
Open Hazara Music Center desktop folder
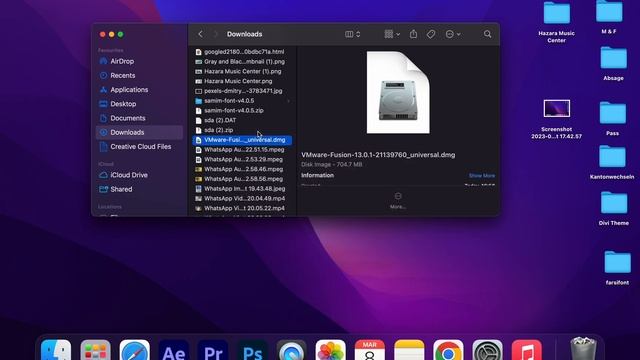[556, 22]
